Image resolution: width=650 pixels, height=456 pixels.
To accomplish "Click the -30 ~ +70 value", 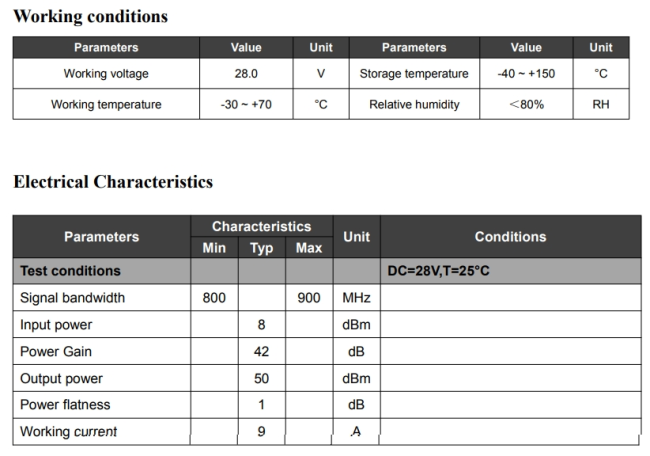I will [245, 104].
